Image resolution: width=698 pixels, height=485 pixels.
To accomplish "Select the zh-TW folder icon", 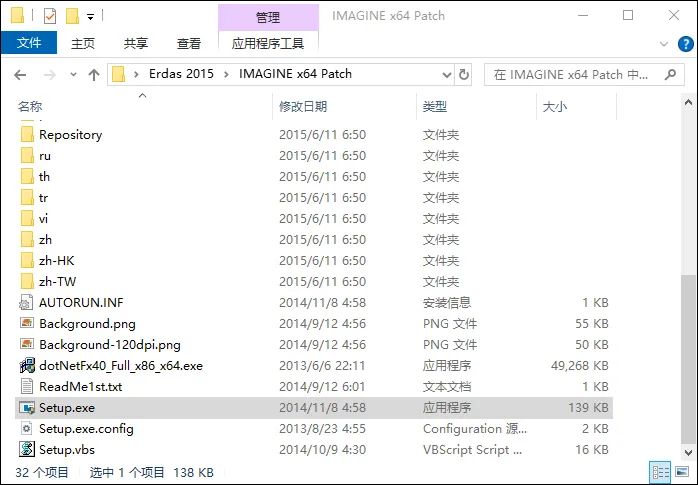I will pyautogui.click(x=27, y=281).
